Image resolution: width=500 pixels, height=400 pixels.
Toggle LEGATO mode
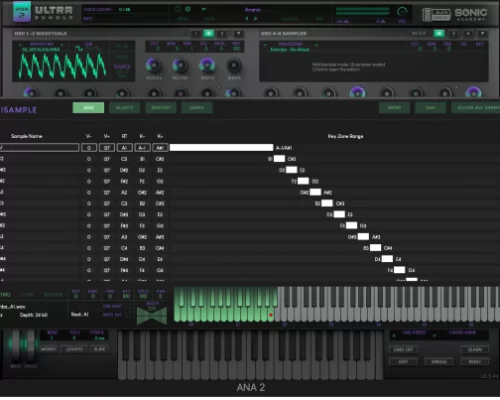74,349
